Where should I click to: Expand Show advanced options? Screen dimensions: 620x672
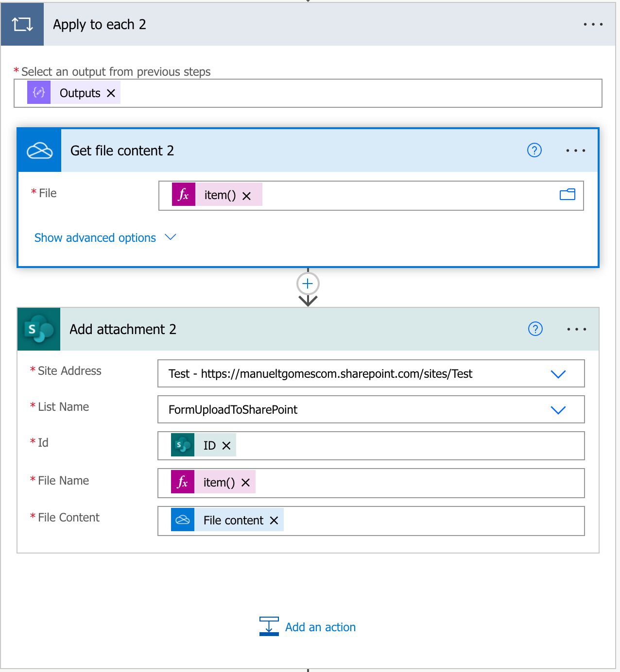point(95,237)
